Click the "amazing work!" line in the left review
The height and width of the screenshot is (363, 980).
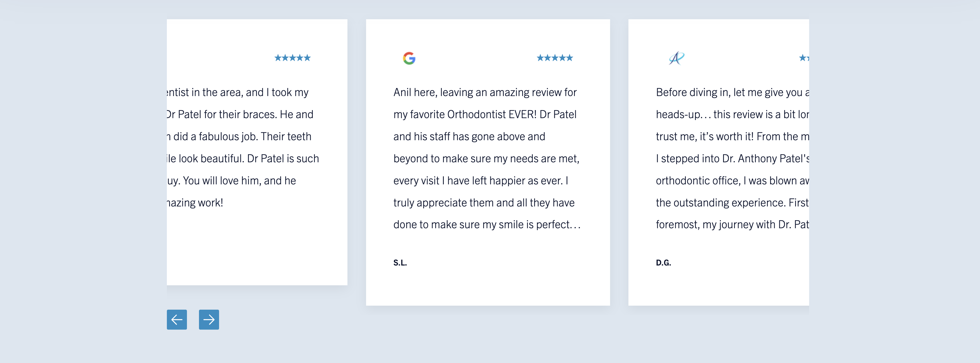coord(195,203)
